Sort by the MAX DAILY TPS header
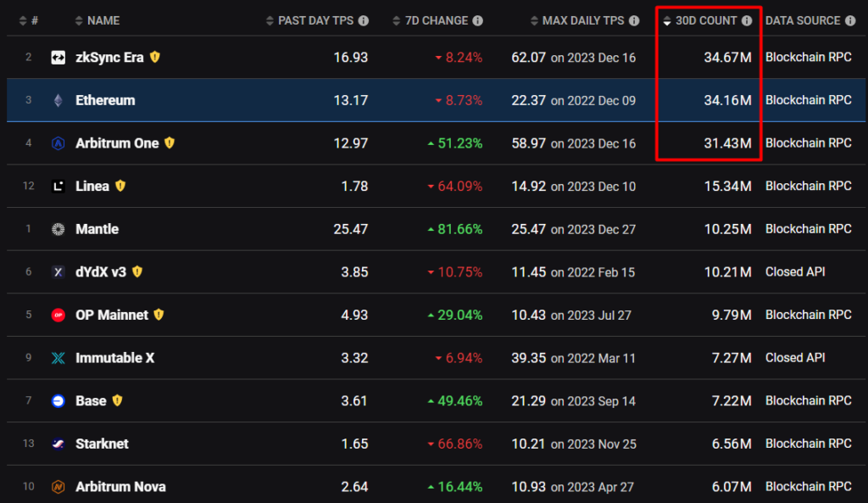Screen dimensions: 868x503 click(x=582, y=20)
